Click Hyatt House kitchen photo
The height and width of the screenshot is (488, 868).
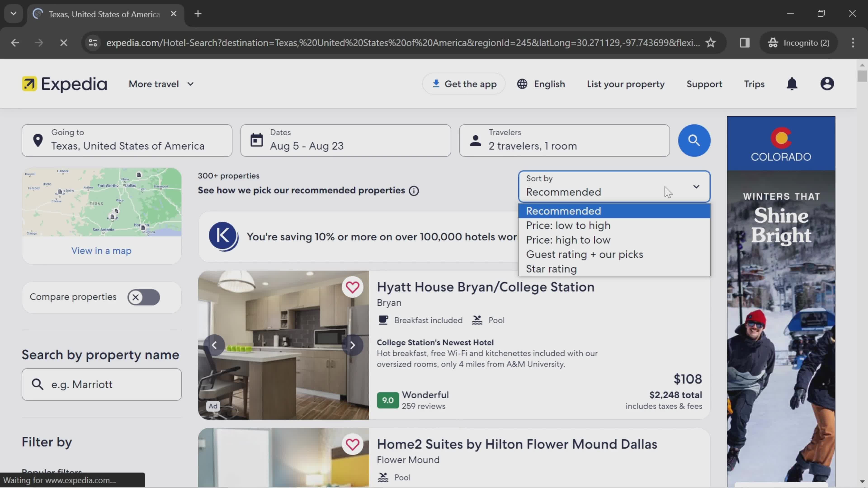coord(283,345)
